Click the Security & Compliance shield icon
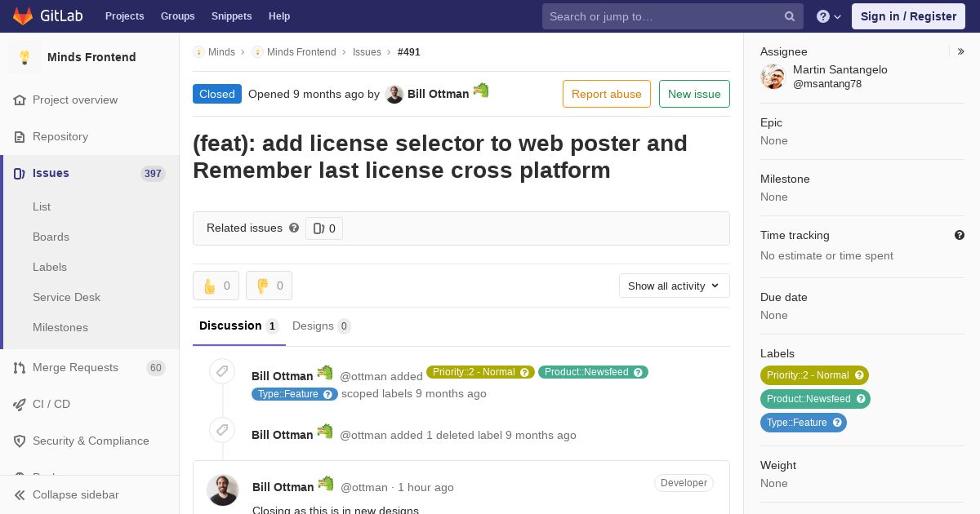Viewport: 980px width, 514px height. [20, 441]
